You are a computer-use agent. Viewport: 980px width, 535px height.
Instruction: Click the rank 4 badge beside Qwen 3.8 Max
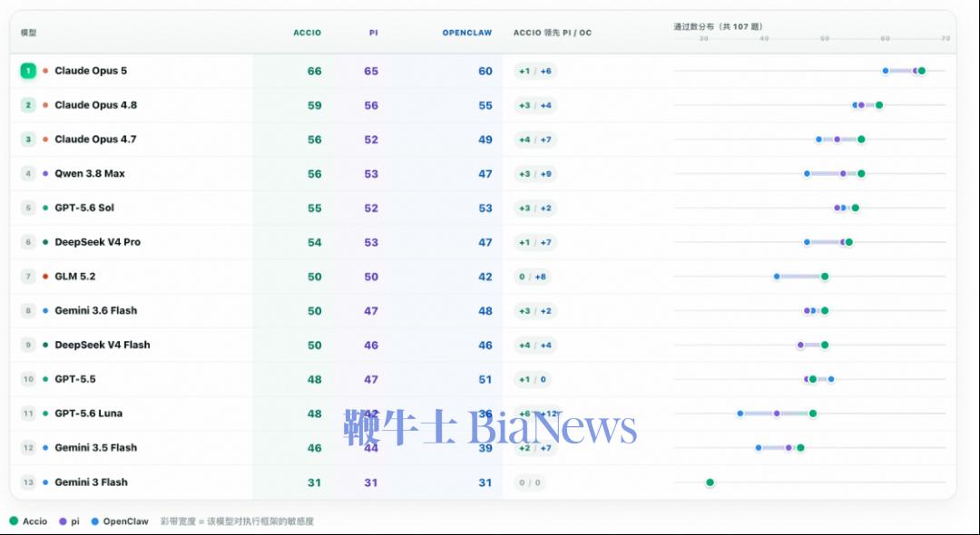coord(28,173)
